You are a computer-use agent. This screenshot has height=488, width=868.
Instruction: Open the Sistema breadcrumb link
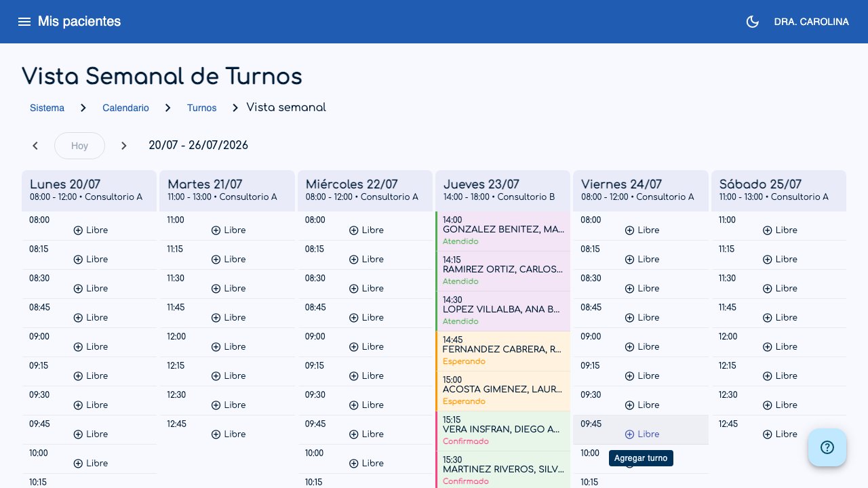(47, 108)
